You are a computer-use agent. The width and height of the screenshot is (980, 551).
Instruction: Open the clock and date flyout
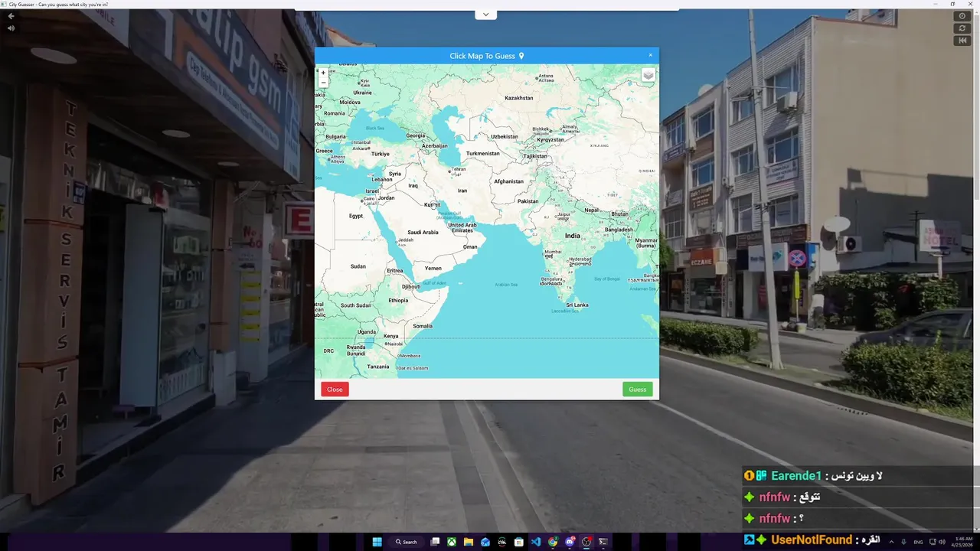pyautogui.click(x=962, y=542)
